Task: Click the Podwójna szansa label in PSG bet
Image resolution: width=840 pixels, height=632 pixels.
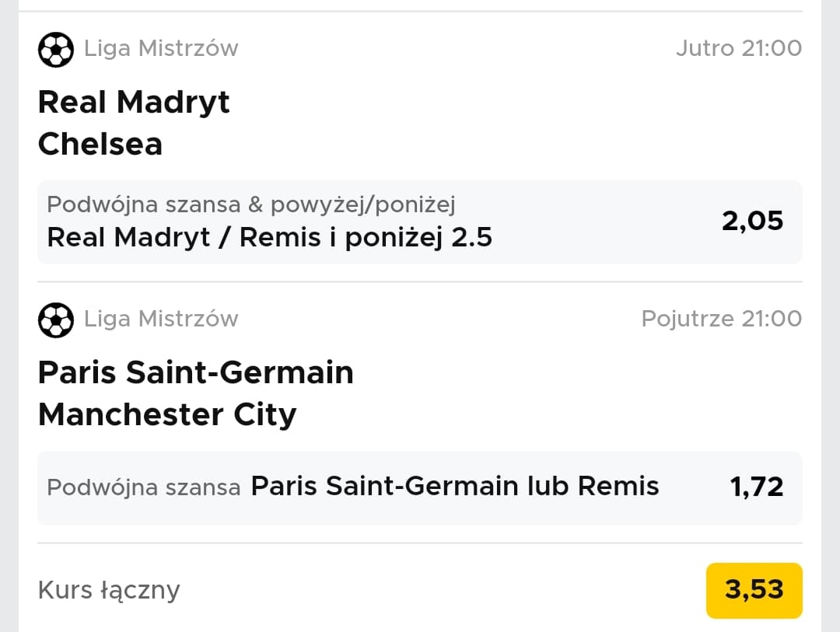Action: point(144,487)
